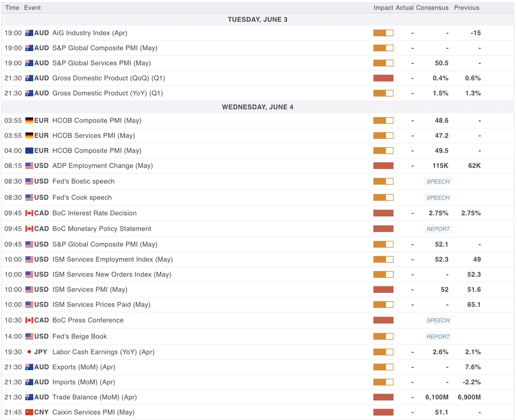This screenshot has width=517, height=420.
Task: Open the ISM Services New Orders Index event
Action: click(112, 274)
